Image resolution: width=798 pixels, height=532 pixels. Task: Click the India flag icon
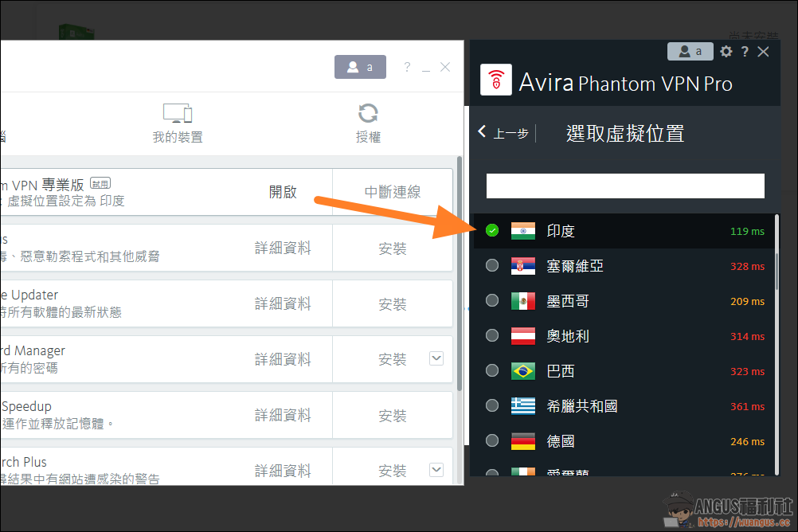tap(523, 231)
